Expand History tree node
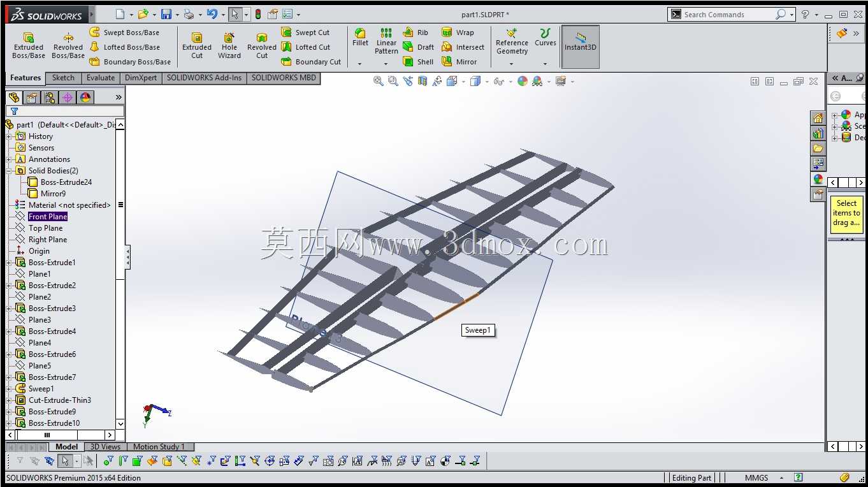The image size is (868, 487). pyautogui.click(x=9, y=136)
